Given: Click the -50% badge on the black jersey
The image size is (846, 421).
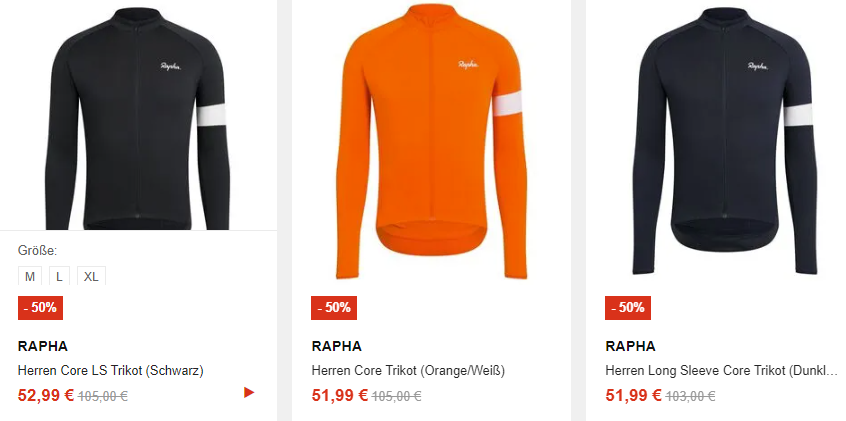Looking at the screenshot, I should 40,308.
